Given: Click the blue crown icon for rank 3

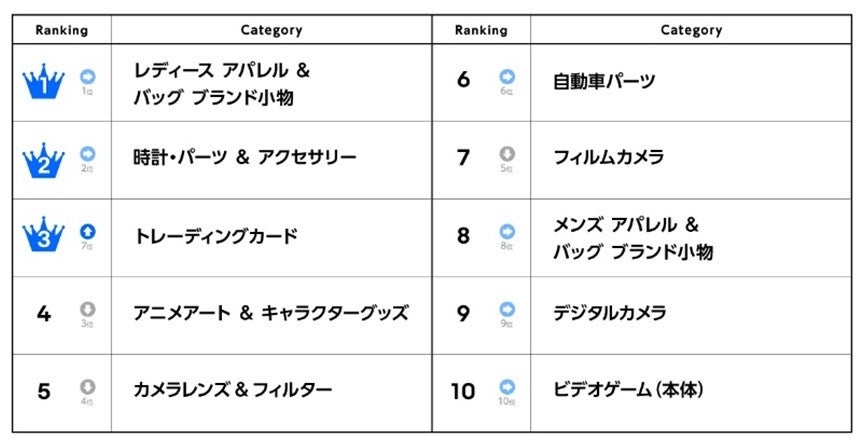Looking at the screenshot, I should (43, 237).
